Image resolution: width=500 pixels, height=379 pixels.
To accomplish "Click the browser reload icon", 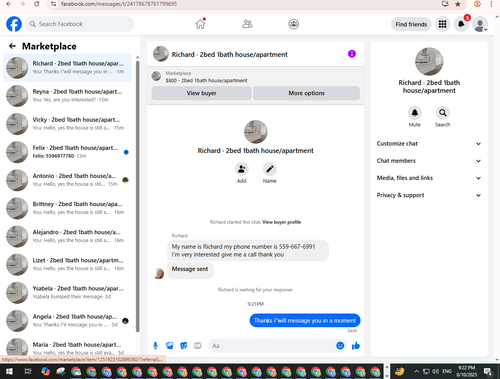I will [37, 4].
